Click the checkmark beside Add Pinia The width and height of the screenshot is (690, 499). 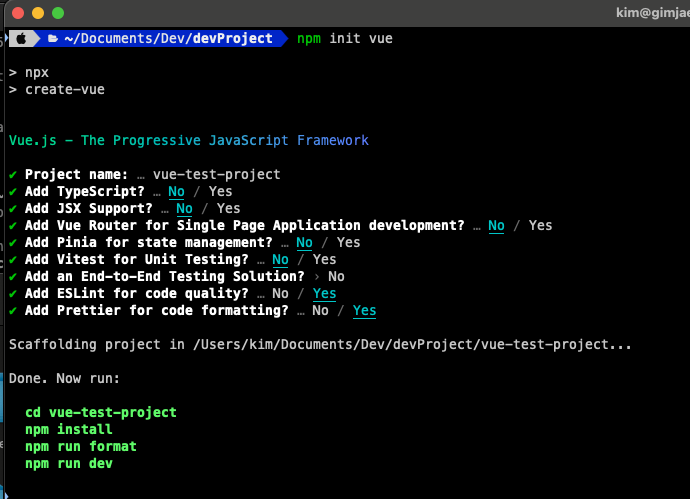(x=13, y=243)
